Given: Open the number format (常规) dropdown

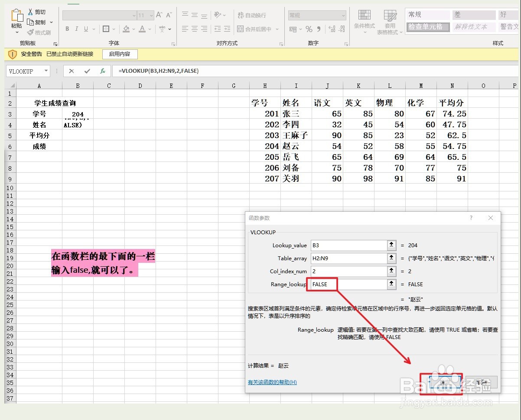Looking at the screenshot, I should pos(343,15).
